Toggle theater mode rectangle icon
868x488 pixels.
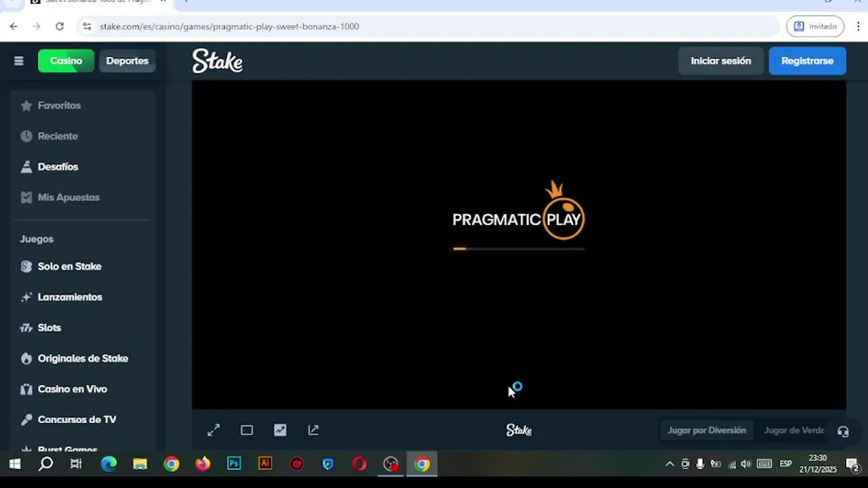pyautogui.click(x=247, y=430)
